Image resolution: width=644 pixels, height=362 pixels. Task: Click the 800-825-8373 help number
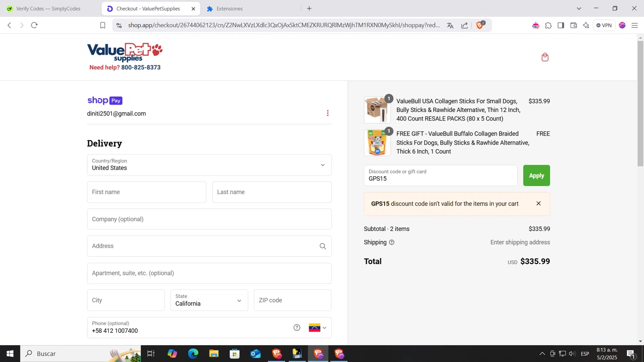(141, 67)
